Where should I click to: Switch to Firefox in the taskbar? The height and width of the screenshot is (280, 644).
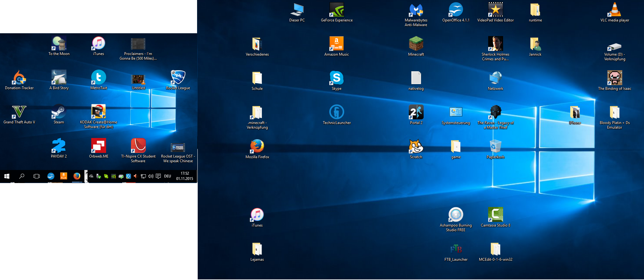click(x=77, y=176)
